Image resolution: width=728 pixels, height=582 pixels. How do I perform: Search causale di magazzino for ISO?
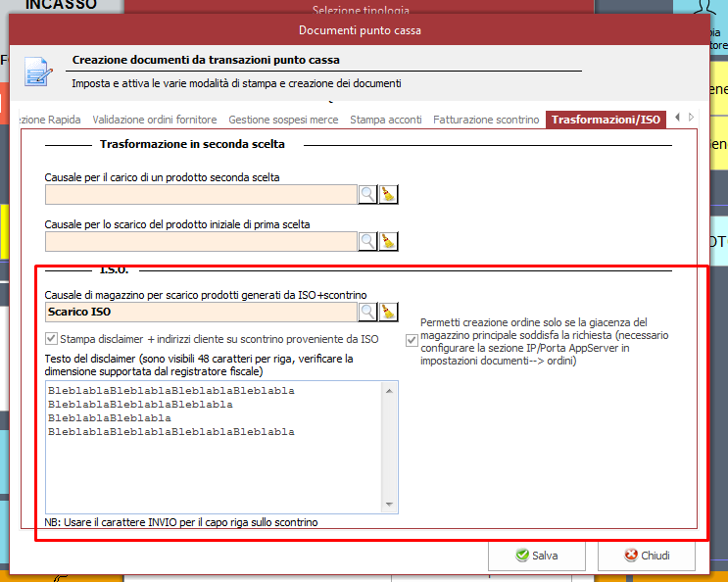[x=367, y=312]
